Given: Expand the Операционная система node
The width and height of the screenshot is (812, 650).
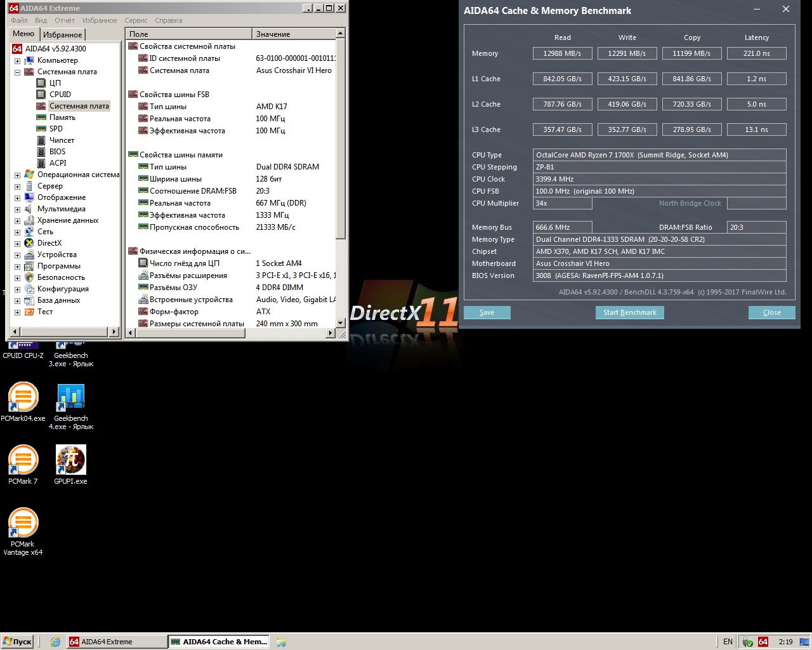Looking at the screenshot, I should pos(17,175).
